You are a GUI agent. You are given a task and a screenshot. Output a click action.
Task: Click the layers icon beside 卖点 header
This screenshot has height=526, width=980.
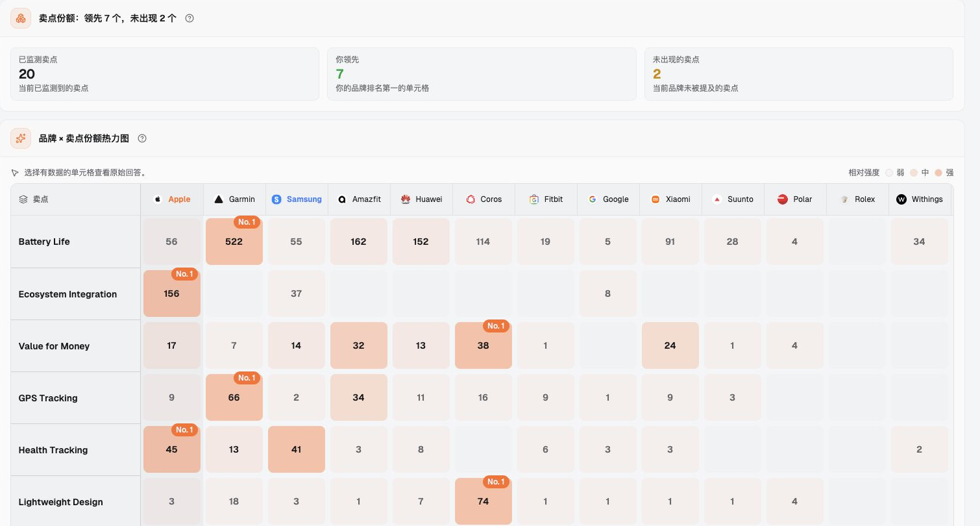pyautogui.click(x=23, y=199)
